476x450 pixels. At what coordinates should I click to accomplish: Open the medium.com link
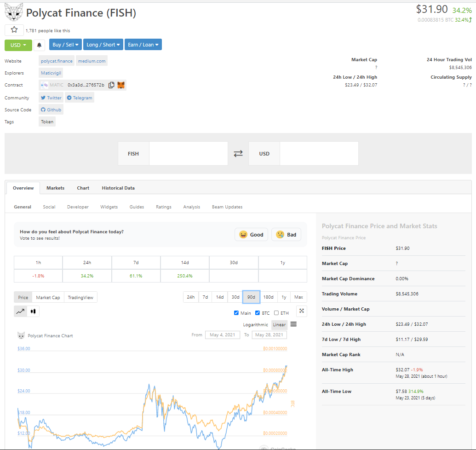[92, 61]
